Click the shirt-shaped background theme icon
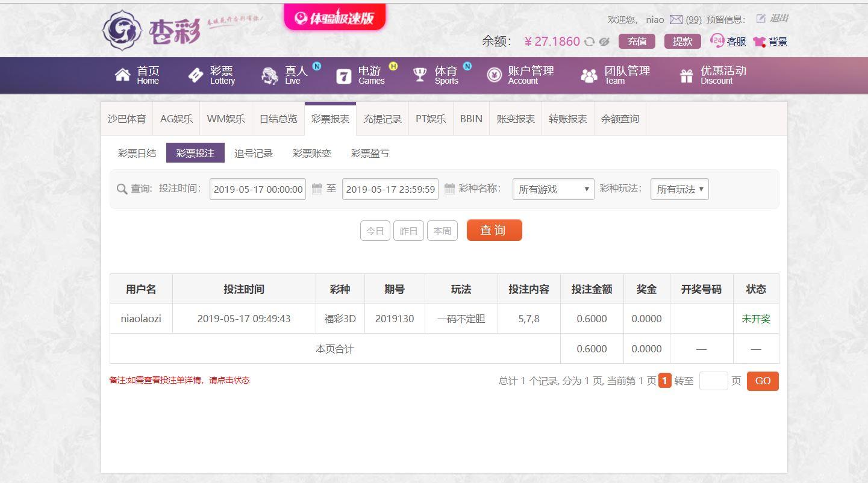Image resolution: width=868 pixels, height=483 pixels. [759, 42]
